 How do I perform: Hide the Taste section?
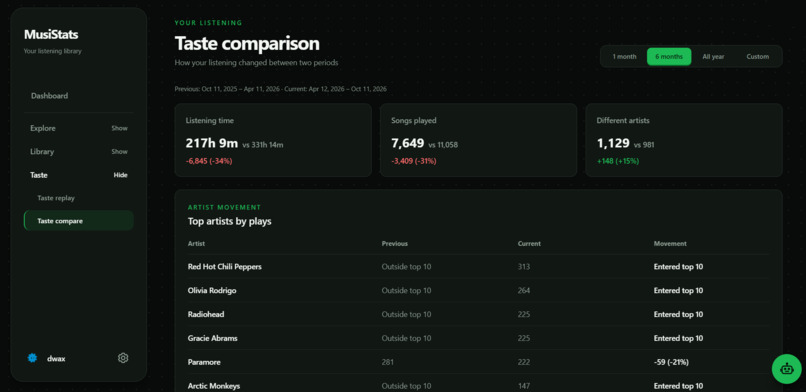click(120, 175)
